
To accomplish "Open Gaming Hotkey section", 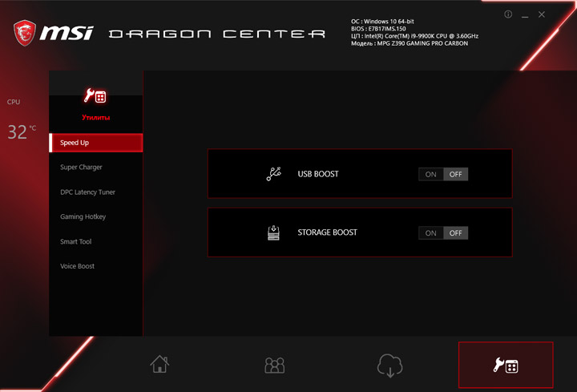I will [x=83, y=216].
